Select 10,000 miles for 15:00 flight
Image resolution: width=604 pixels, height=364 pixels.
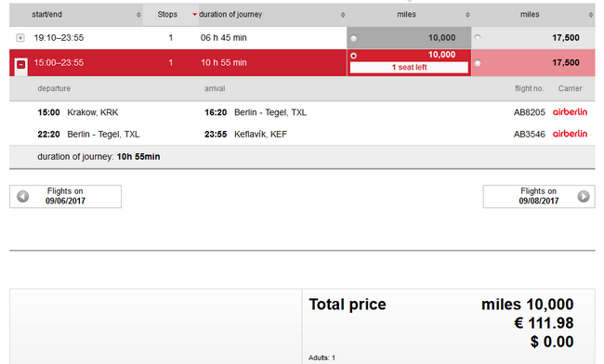pos(353,56)
